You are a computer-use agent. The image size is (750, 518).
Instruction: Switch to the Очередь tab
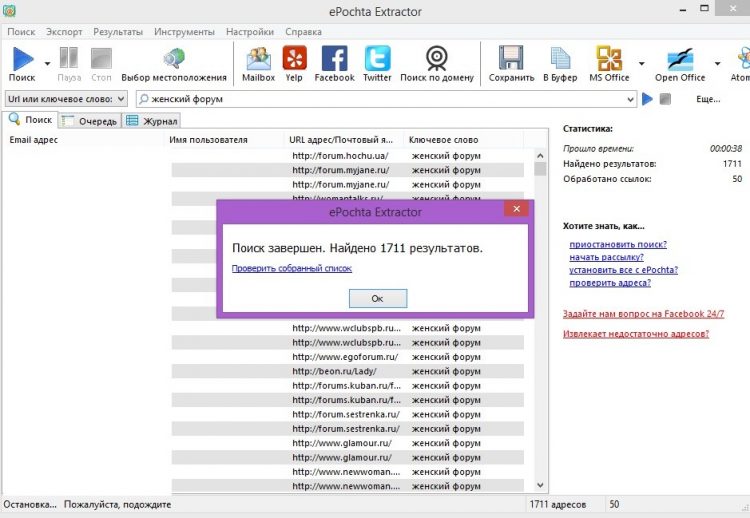pyautogui.click(x=90, y=121)
